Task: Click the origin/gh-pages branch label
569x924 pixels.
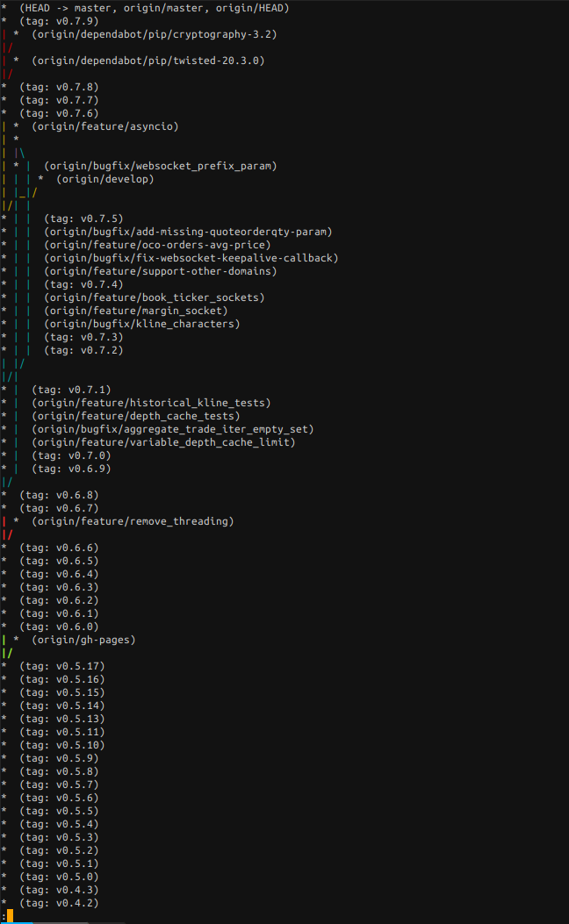Action: [83, 640]
